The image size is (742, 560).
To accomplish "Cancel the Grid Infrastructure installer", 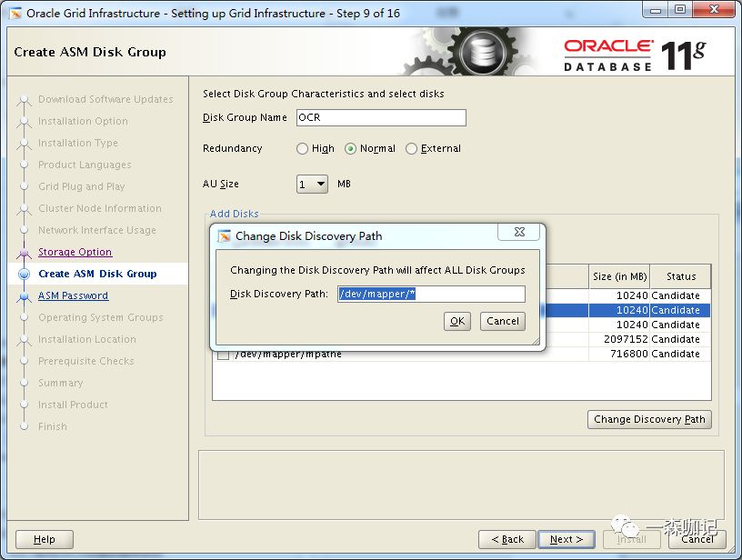I will pyautogui.click(x=697, y=539).
